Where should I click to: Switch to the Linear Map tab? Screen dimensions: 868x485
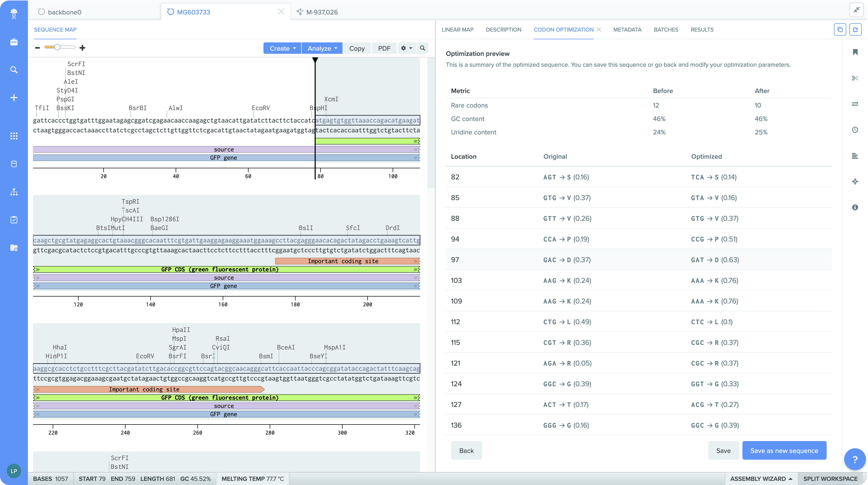pos(457,30)
